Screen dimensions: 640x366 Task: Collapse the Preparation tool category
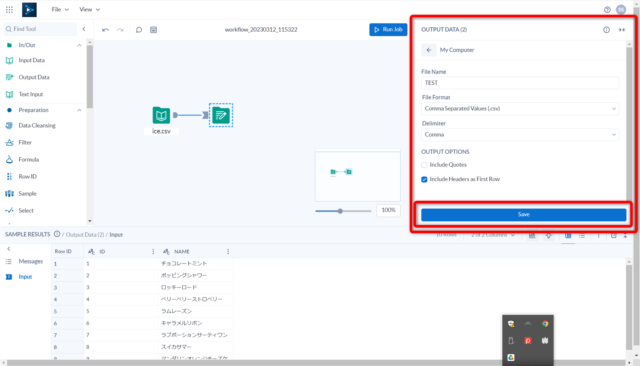(79, 110)
